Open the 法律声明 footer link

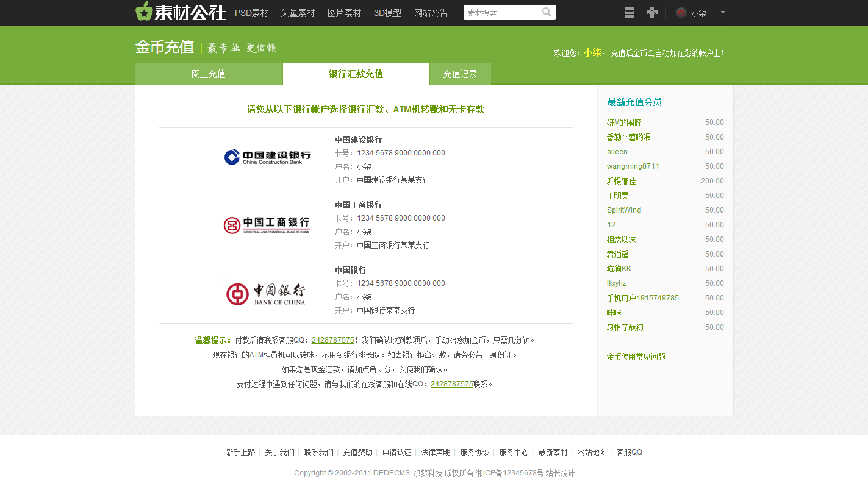click(x=436, y=452)
